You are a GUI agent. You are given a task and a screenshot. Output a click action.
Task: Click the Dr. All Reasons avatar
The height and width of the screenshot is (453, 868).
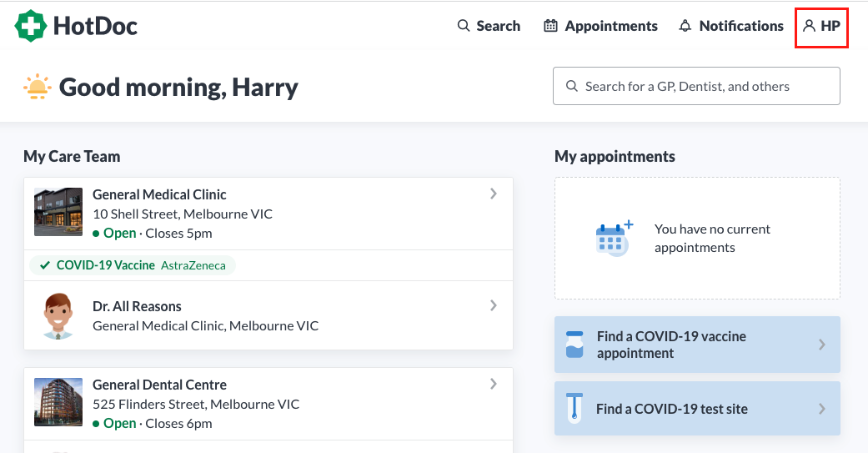58,315
